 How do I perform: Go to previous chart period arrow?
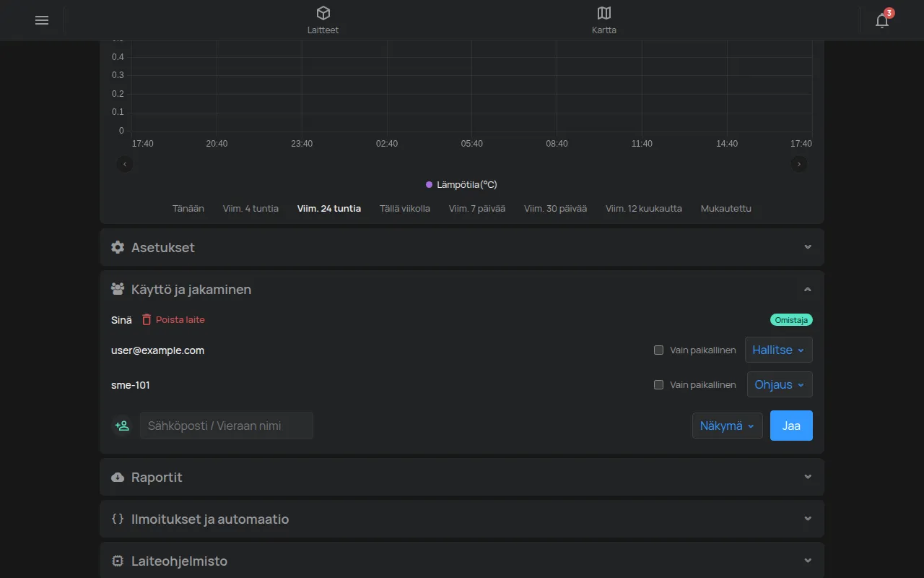pos(125,164)
